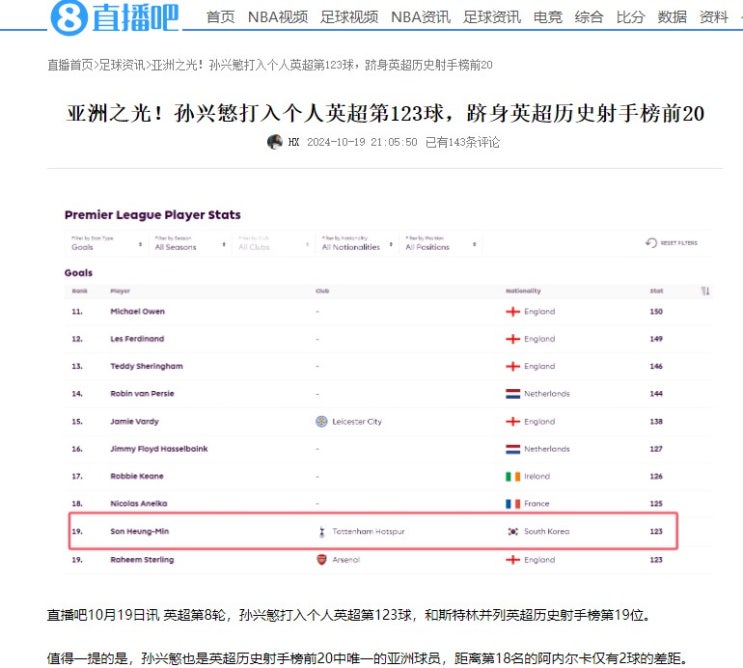The image size is (743, 668).
Task: Select Nicolas Anelka in the table
Action: 138,504
